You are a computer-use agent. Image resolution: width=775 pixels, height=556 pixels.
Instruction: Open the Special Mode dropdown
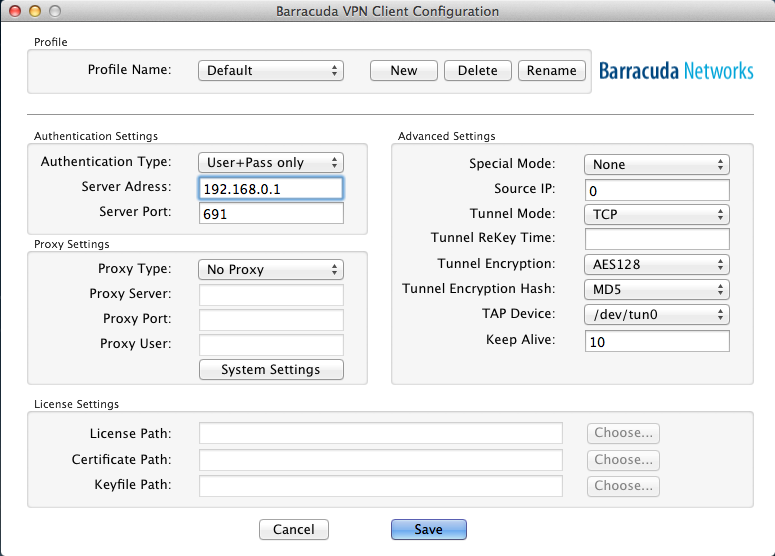(657, 165)
